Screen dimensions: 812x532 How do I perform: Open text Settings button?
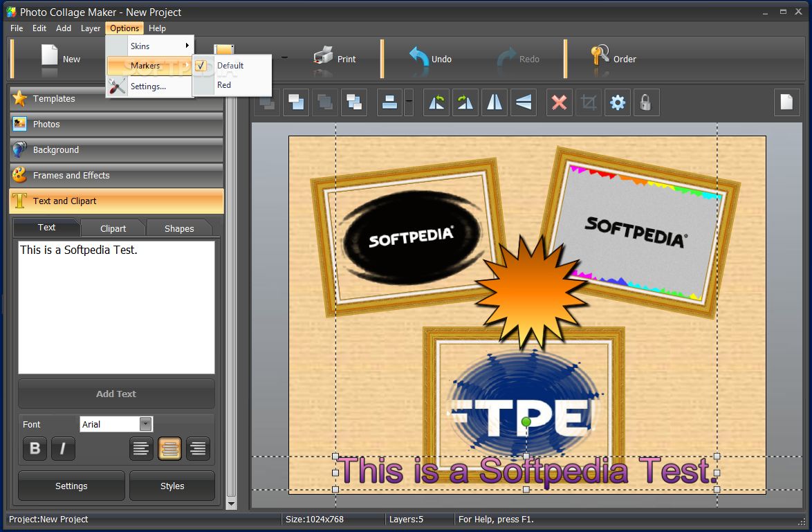(x=71, y=486)
